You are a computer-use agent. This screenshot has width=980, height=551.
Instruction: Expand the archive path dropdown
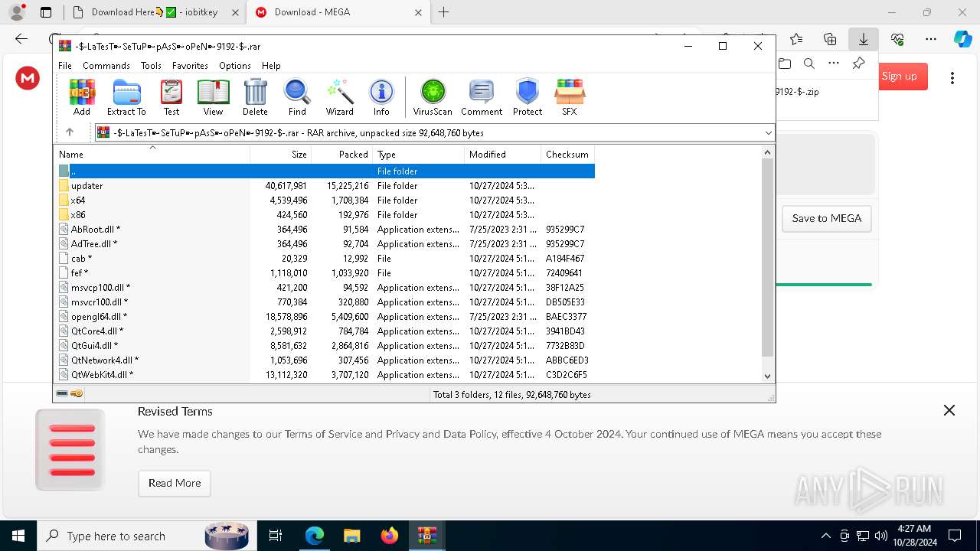(x=768, y=132)
